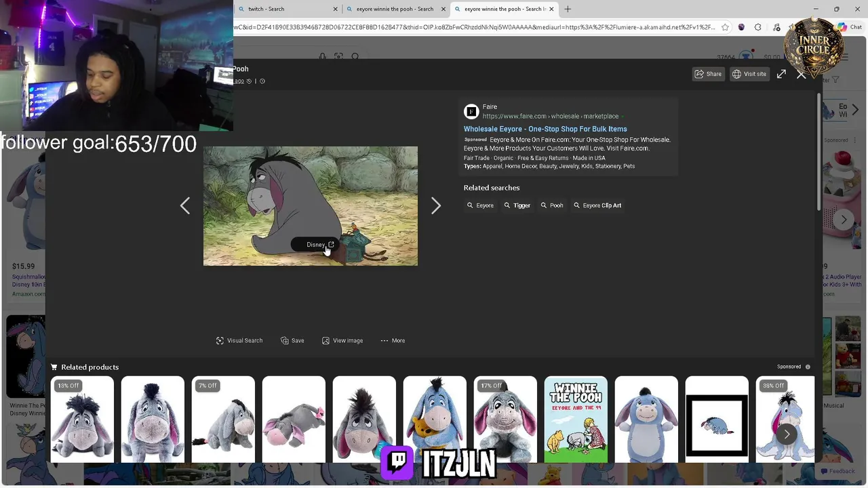Open first related product with 18% Off
This screenshot has width=868, height=488.
point(82,419)
